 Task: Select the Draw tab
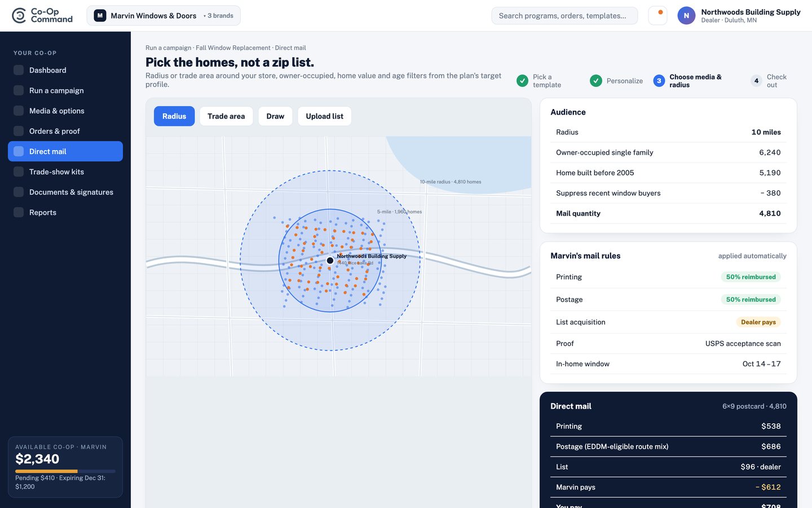coord(275,116)
